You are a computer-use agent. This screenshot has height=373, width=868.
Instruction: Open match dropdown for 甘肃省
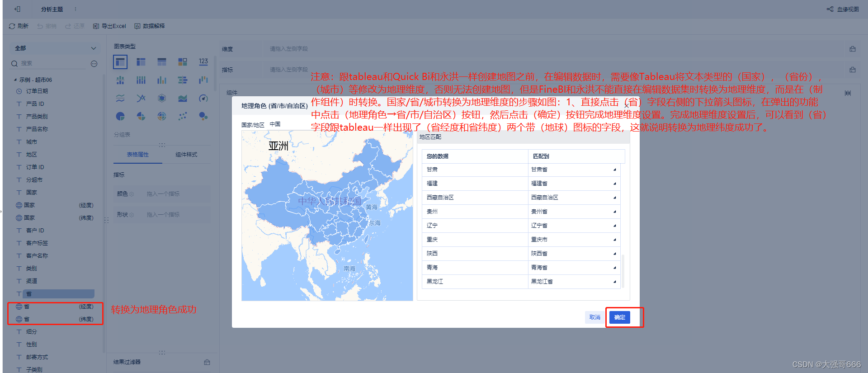pyautogui.click(x=614, y=170)
